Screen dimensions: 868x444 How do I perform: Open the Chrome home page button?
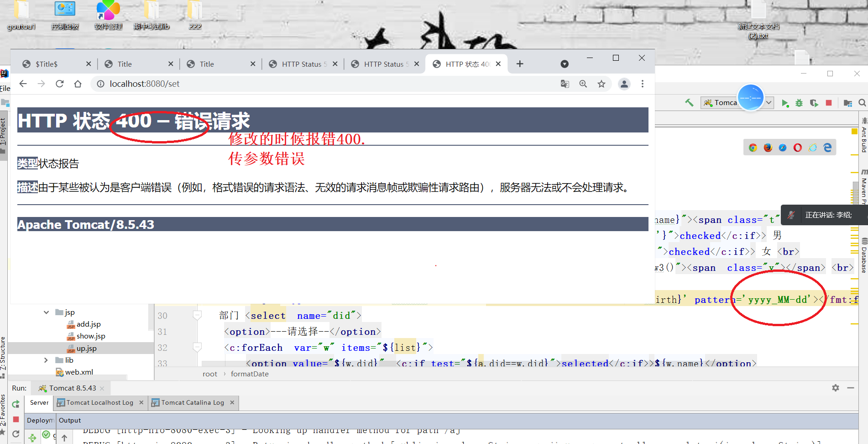(x=78, y=84)
